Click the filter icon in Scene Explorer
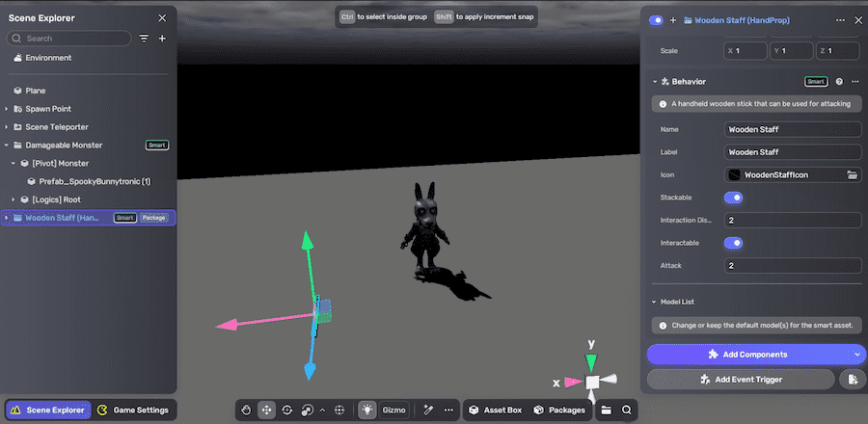Screen dimensions: 868x424 pyautogui.click(x=144, y=39)
